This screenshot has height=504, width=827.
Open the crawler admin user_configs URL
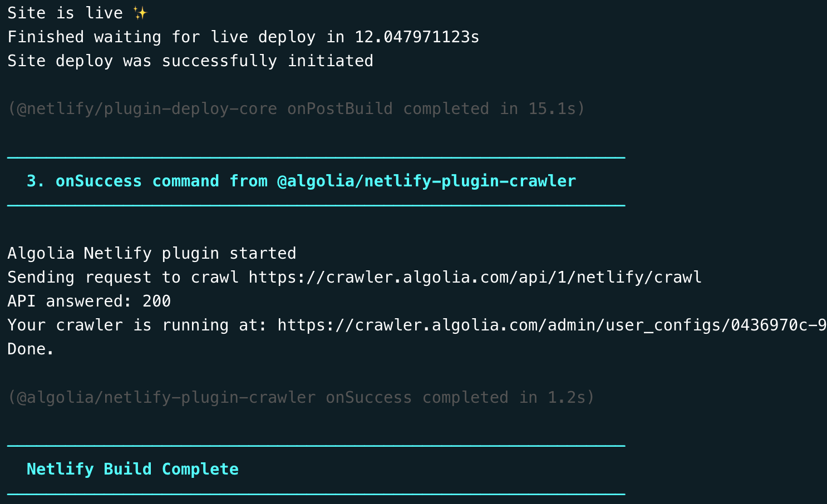pyautogui.click(x=551, y=325)
